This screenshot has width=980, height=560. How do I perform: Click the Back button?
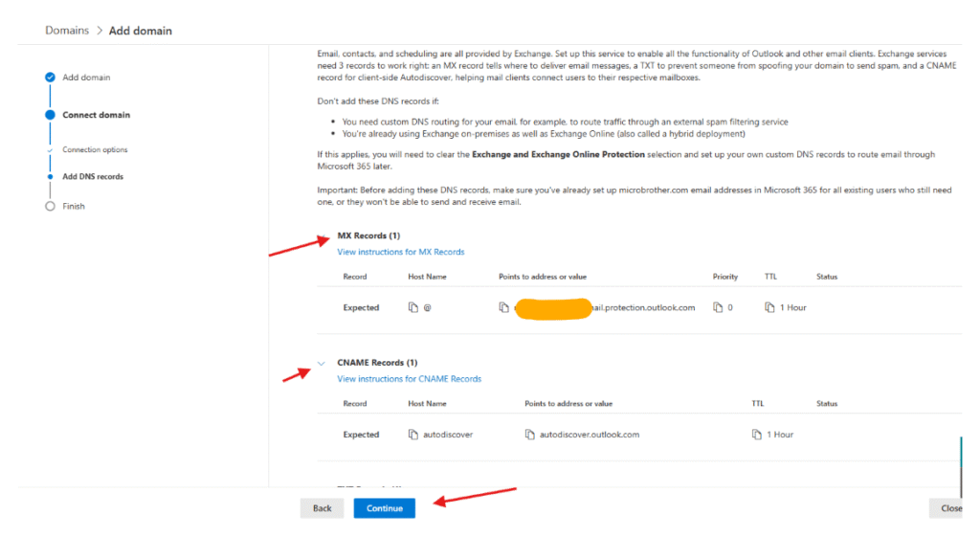322,508
